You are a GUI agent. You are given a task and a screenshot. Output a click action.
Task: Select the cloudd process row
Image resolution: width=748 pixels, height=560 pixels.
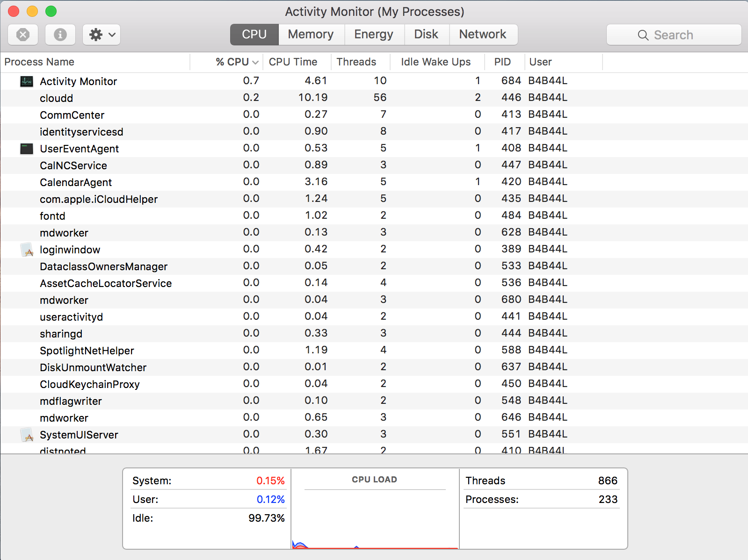pos(374,98)
